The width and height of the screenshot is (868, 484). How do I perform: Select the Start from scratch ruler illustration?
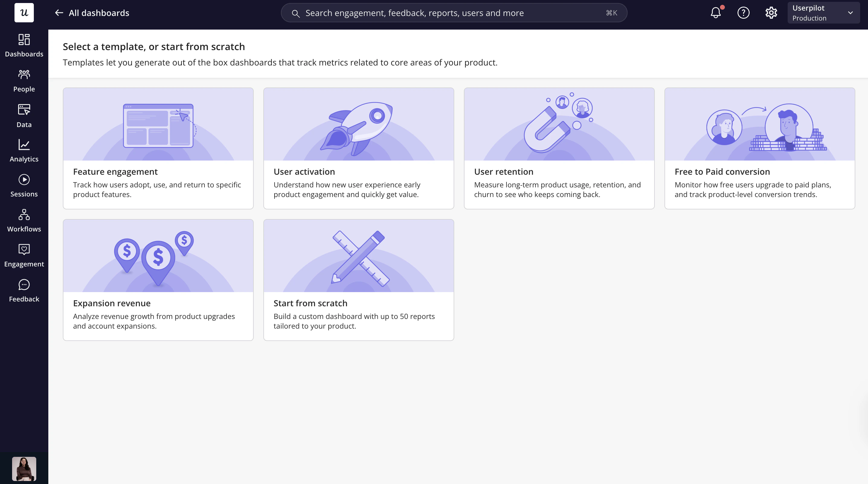click(x=358, y=256)
